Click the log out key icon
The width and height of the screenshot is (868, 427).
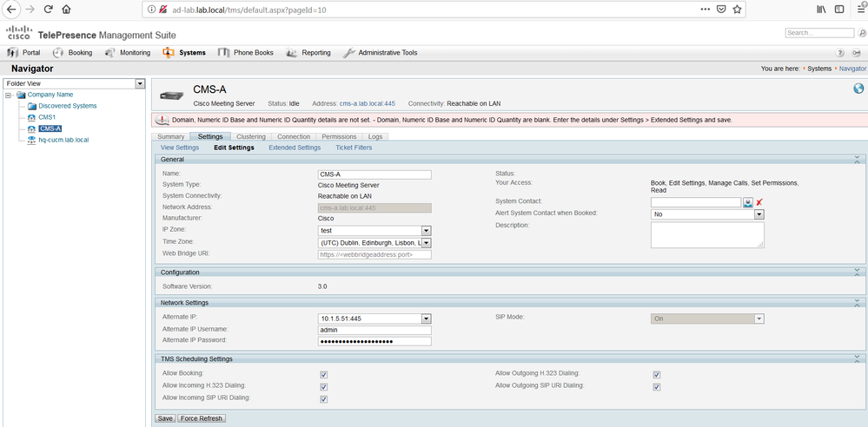tap(857, 53)
